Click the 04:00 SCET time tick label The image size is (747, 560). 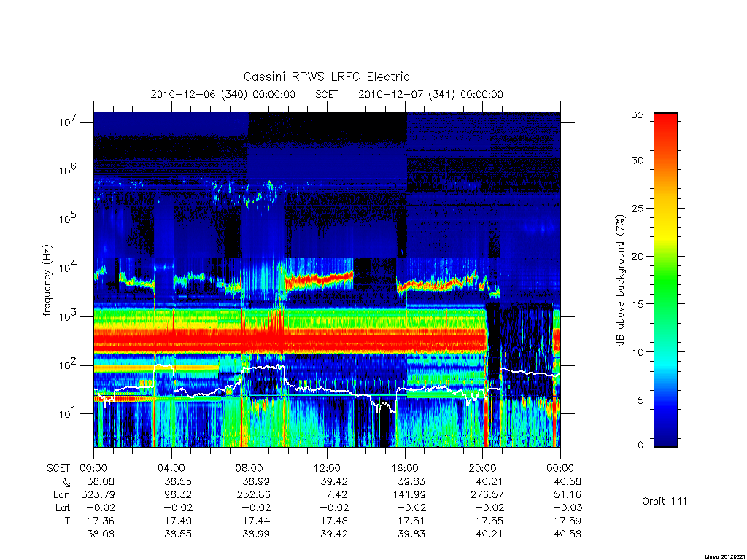171,468
